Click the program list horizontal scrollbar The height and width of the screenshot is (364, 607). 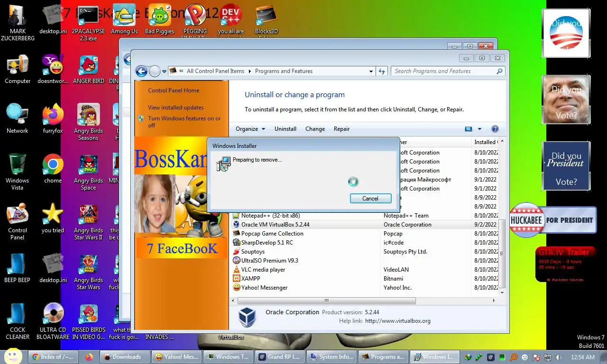(326, 300)
